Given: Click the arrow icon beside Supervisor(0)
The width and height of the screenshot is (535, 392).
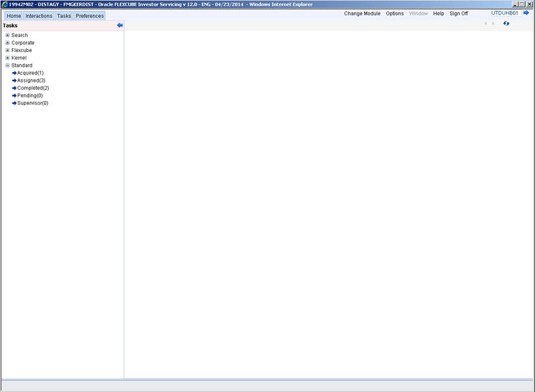Looking at the screenshot, I should 15,103.
